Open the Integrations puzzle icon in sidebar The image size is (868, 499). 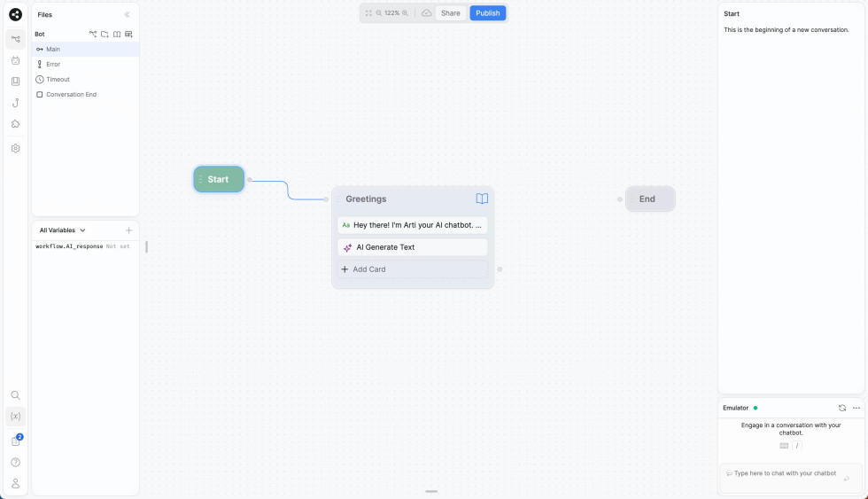pos(15,124)
